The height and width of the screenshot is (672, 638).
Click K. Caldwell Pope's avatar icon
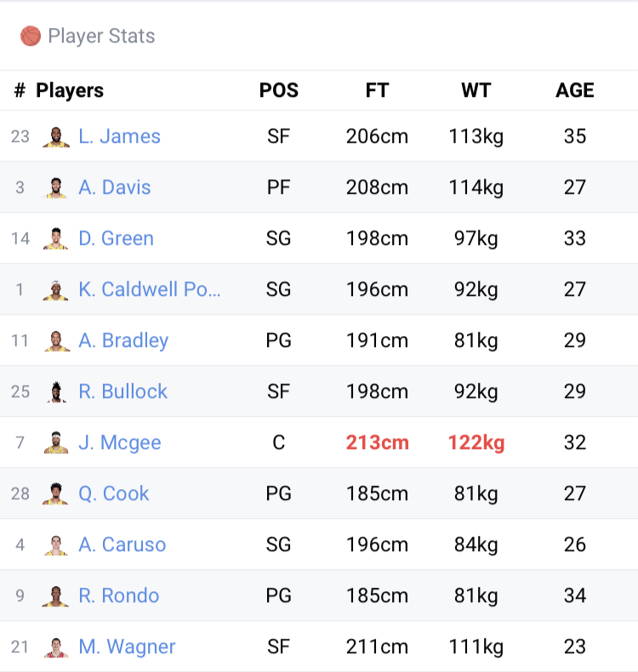pos(56,289)
